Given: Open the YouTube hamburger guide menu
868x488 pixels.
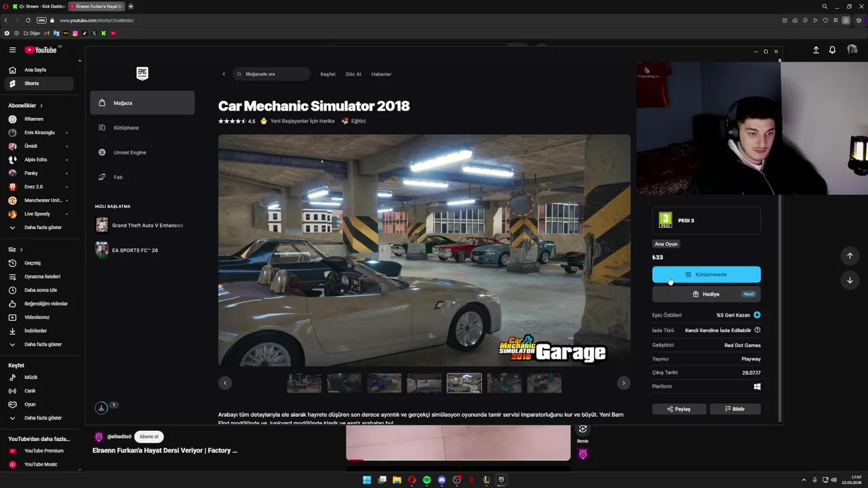Looking at the screenshot, I should tap(12, 50).
